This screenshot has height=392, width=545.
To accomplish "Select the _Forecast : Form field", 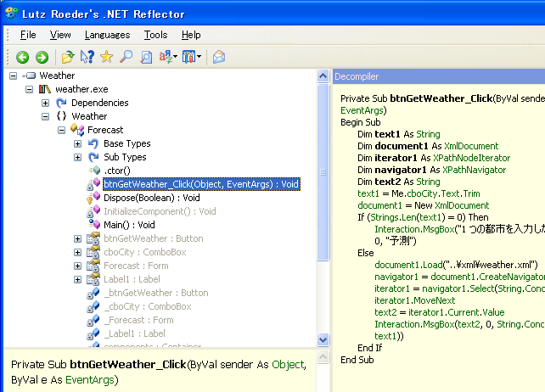I will (138, 320).
